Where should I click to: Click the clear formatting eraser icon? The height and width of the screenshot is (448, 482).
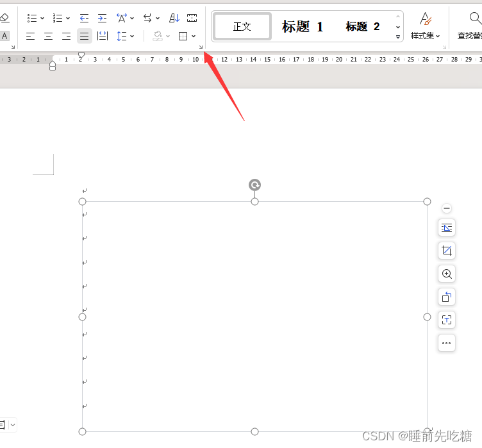tap(4, 18)
